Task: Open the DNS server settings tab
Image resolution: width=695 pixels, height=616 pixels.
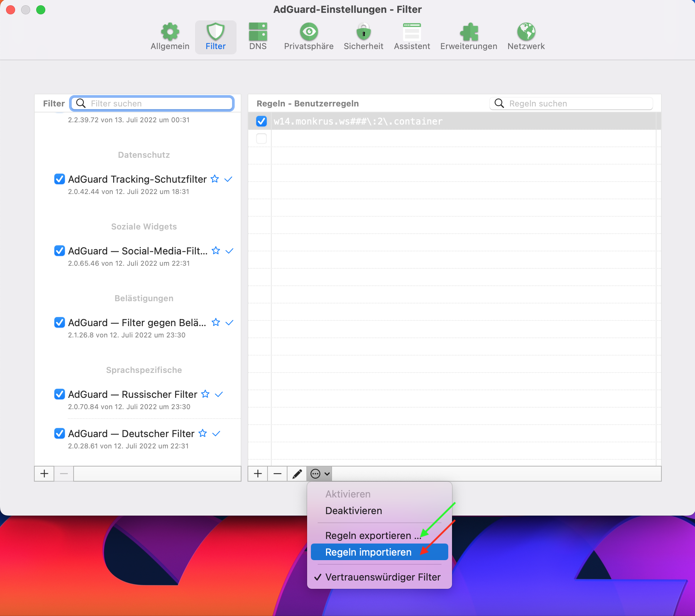Action: pyautogui.click(x=258, y=37)
